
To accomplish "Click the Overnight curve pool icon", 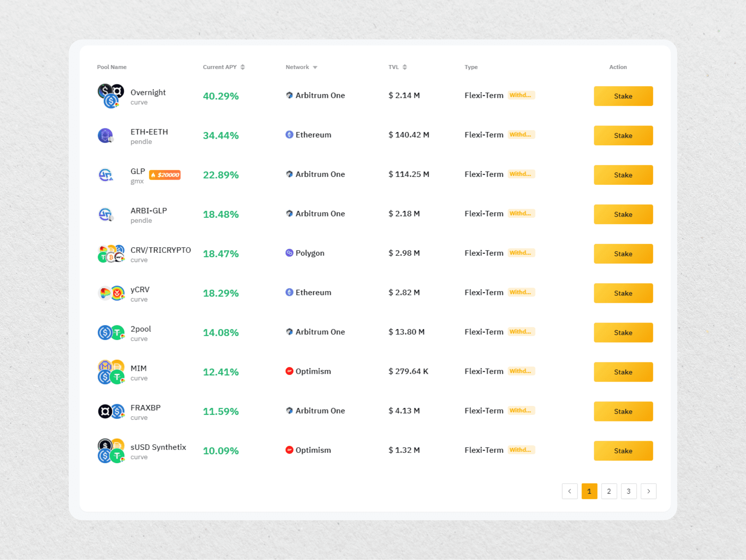I will tap(111, 96).
